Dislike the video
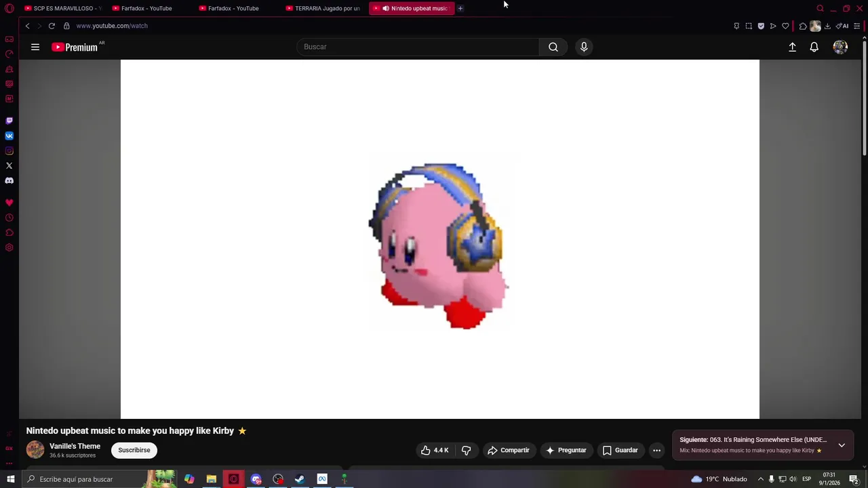This screenshot has height=488, width=868. coord(466,450)
